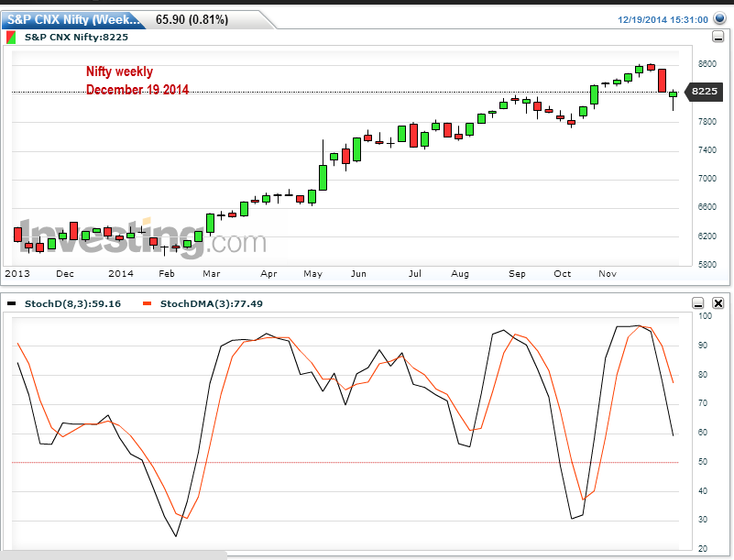Click the Apr date axis label
734x560 pixels.
click(268, 274)
